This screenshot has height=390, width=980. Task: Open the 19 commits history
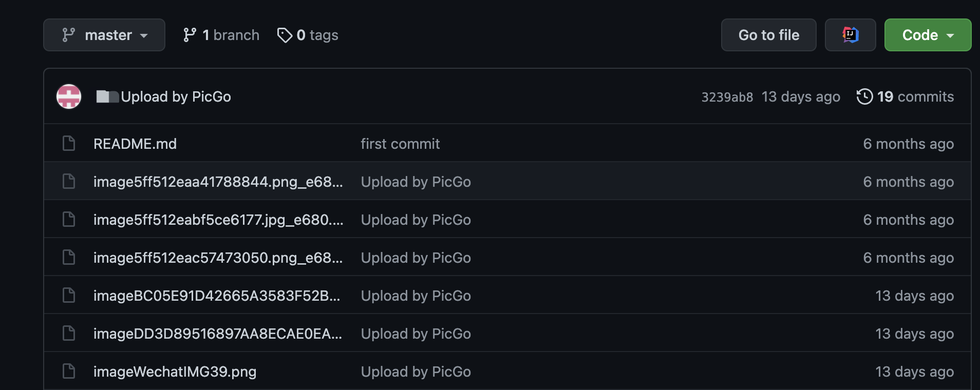point(905,96)
